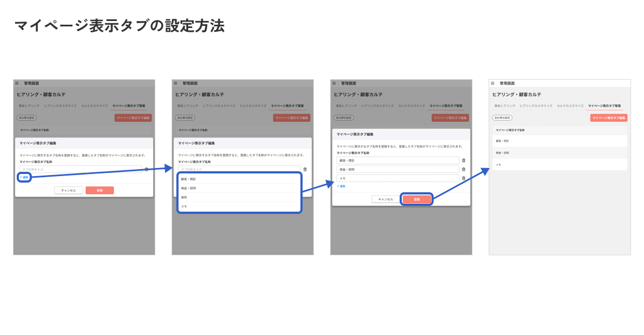Screen dimensions: 644x335
Task: Click 顧客・問診 input field in third panel
Action: tap(398, 160)
